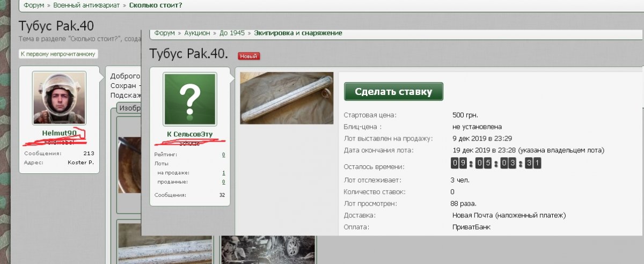The width and height of the screenshot is (644, 264).
Task: Open the "До 1945" breadcrumb link
Action: point(232,33)
